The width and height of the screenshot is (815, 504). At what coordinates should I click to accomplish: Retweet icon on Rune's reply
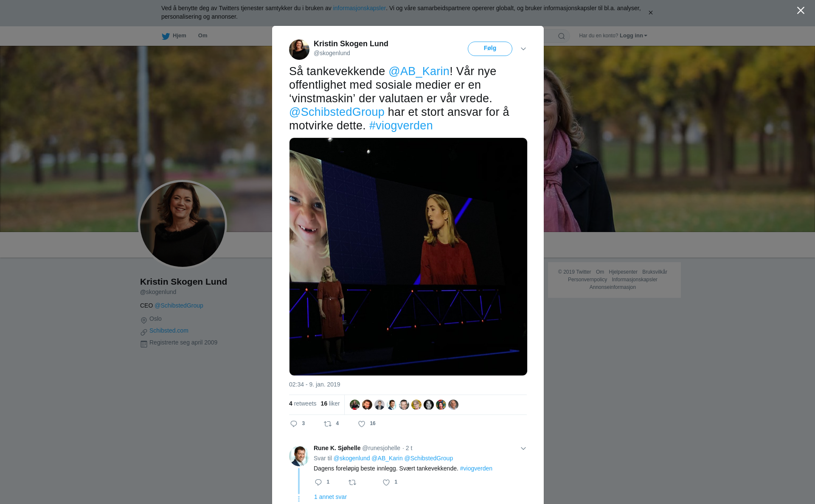[x=352, y=482]
